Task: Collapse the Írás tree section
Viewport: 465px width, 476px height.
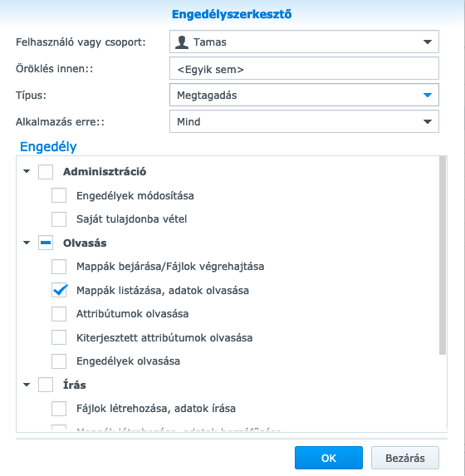Action: coord(27,385)
